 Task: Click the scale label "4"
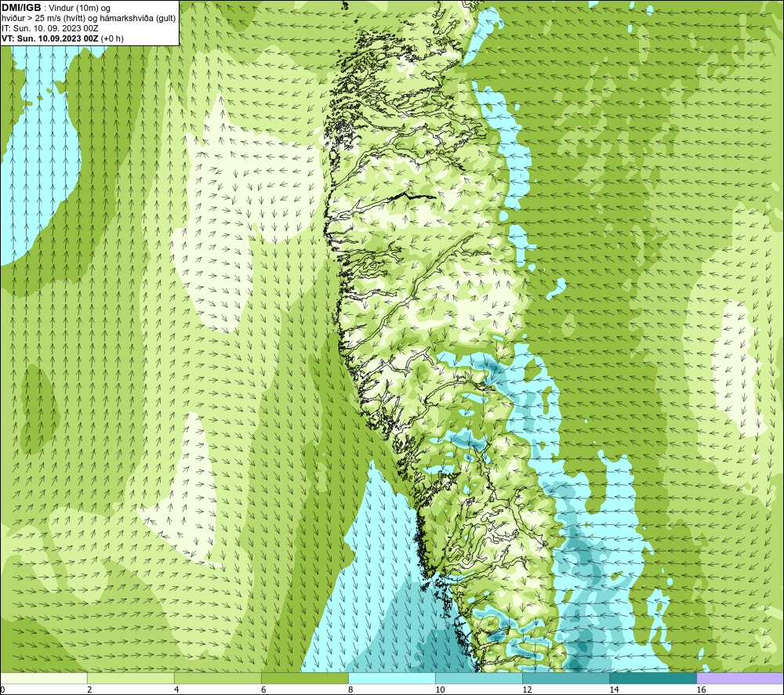176,690
